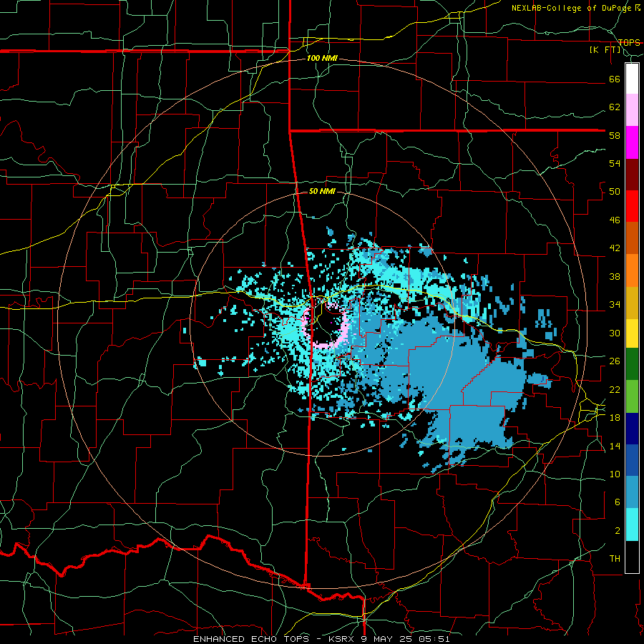The height and width of the screenshot is (644, 644).
Task: Click the 18 value on the scale
Action: pos(615,418)
